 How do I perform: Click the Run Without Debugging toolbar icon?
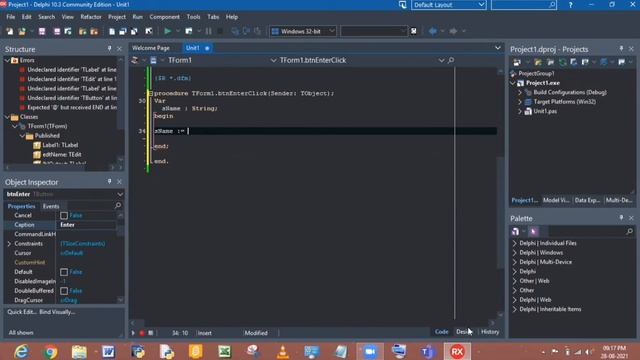189,31
